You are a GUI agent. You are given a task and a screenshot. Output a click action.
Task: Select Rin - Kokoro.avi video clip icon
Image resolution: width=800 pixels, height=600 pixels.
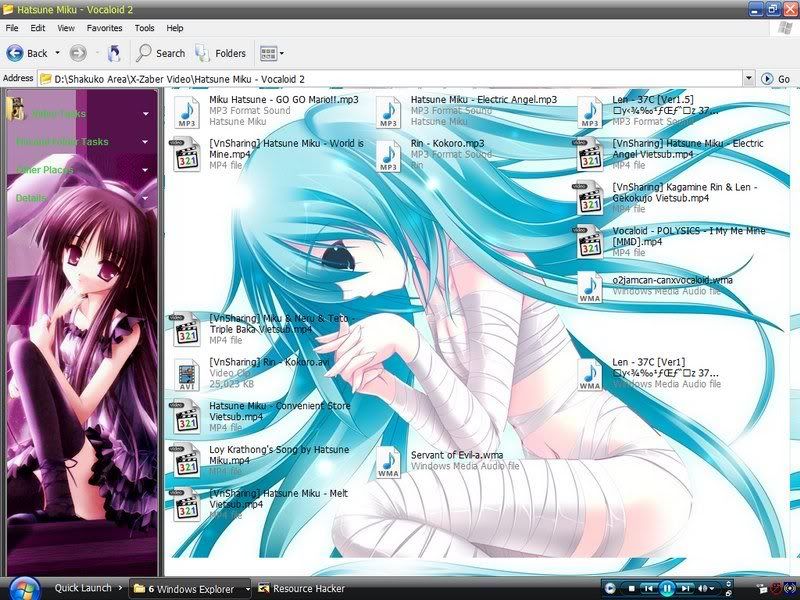tap(187, 374)
